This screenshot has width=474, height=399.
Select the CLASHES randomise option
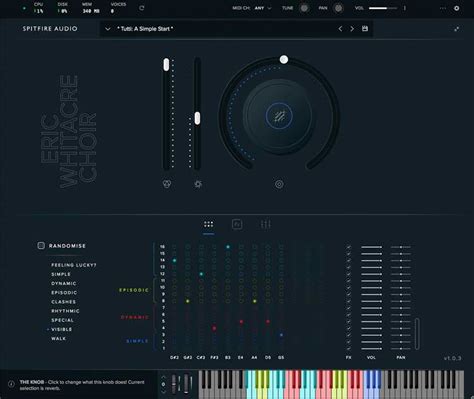tap(63, 302)
